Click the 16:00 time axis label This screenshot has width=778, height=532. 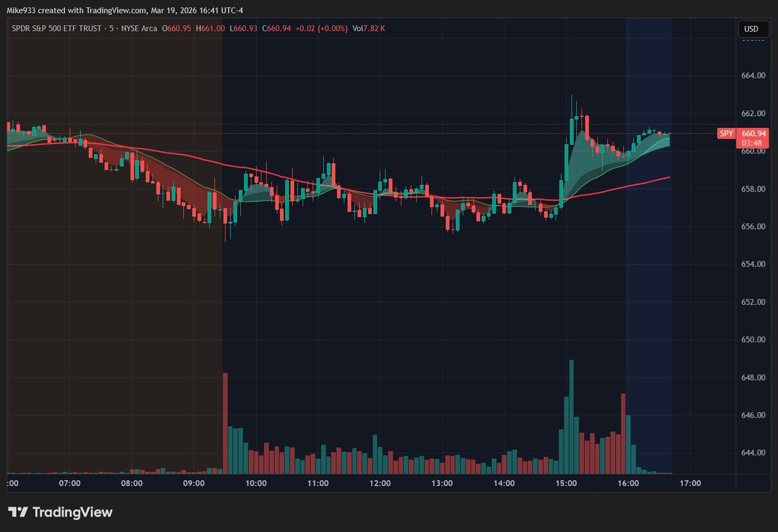pos(628,483)
